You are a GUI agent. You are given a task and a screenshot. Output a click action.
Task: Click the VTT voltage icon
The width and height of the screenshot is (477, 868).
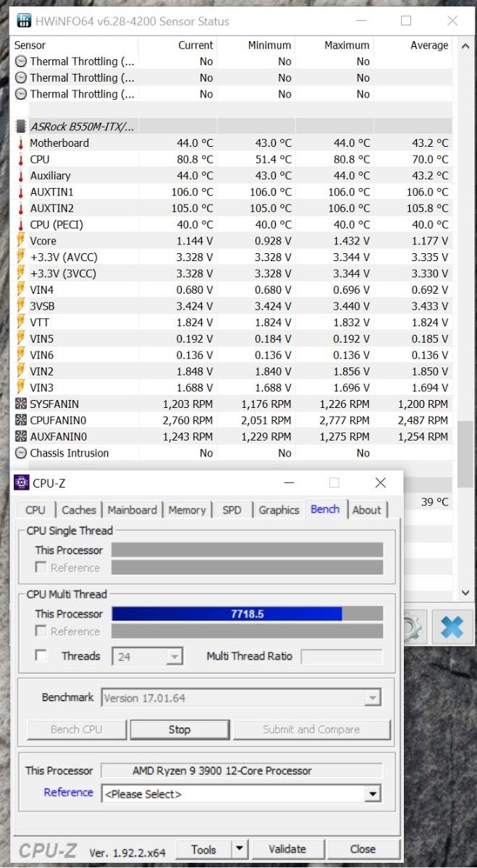point(20,322)
